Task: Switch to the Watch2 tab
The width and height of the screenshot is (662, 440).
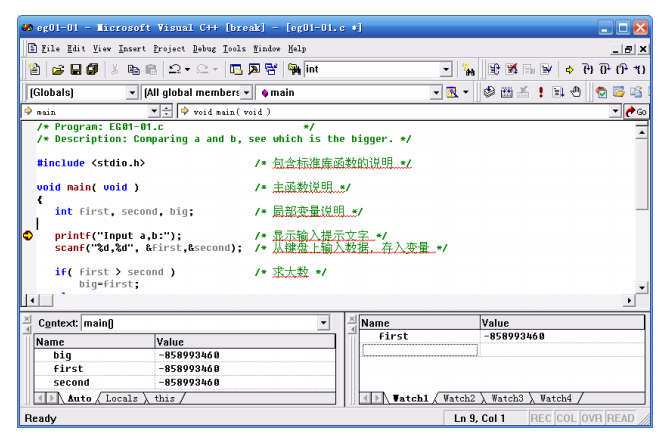Action: 459,398
